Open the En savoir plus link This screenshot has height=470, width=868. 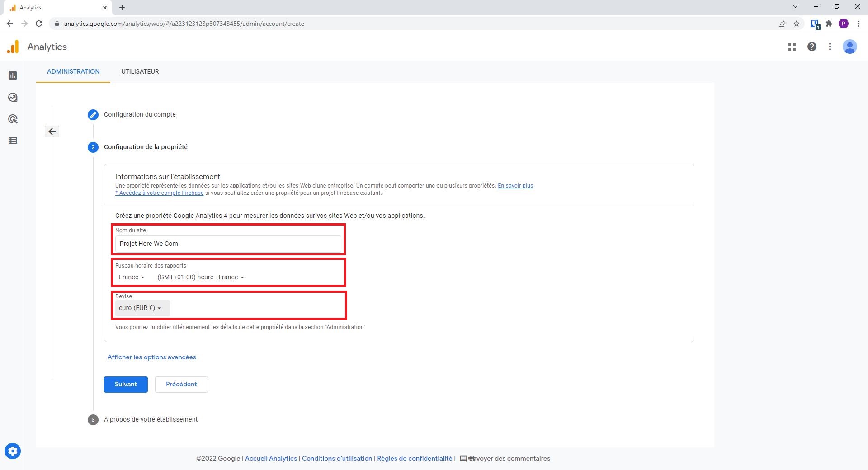pos(515,186)
